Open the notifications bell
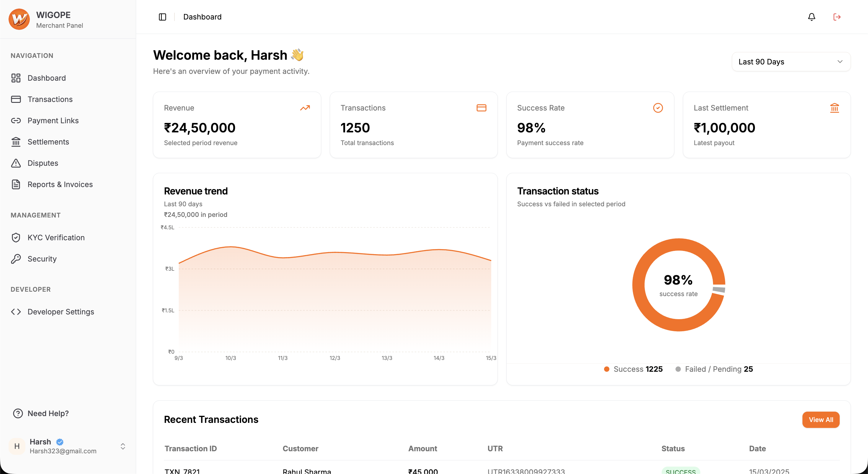This screenshot has height=474, width=868. pos(812,17)
